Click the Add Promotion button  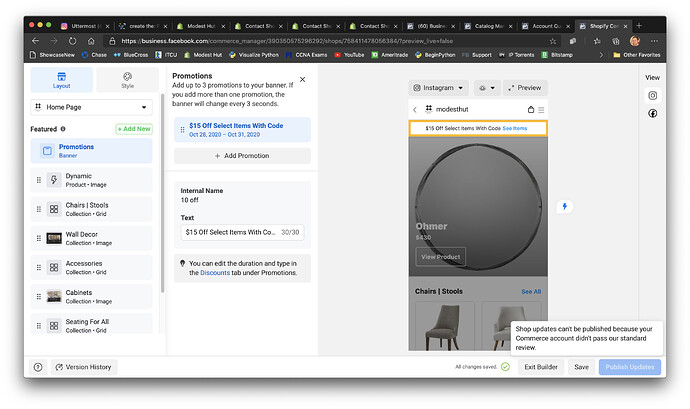(242, 156)
